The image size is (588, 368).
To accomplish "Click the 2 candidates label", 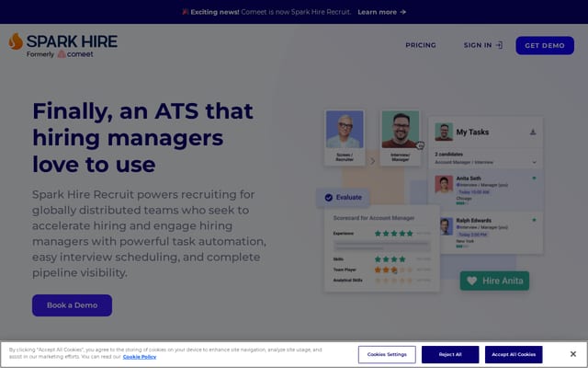I will point(448,155).
